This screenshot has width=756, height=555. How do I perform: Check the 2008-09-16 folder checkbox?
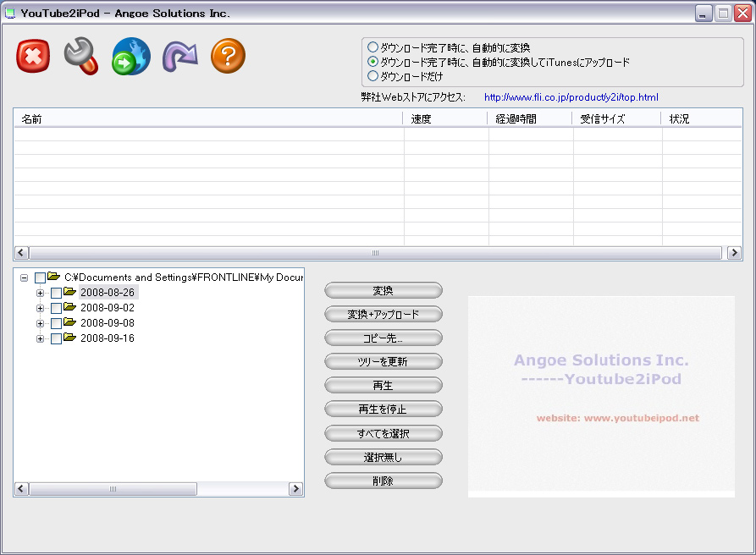[x=57, y=338]
